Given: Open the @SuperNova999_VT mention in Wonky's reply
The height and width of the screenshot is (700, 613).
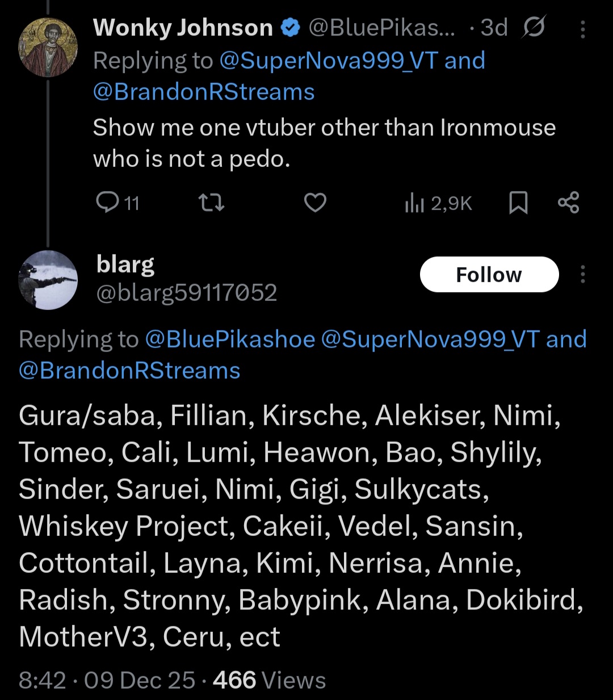Looking at the screenshot, I should [x=329, y=61].
